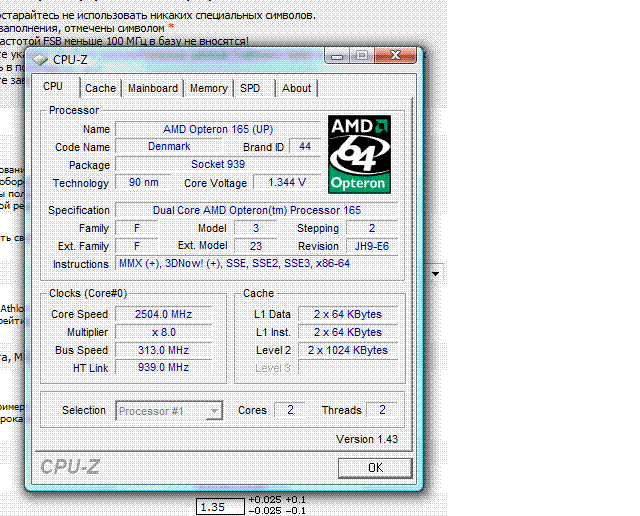Click the +0.025 voltage increment on webpage
Viewport: 640px width, 516px height.
(265, 500)
